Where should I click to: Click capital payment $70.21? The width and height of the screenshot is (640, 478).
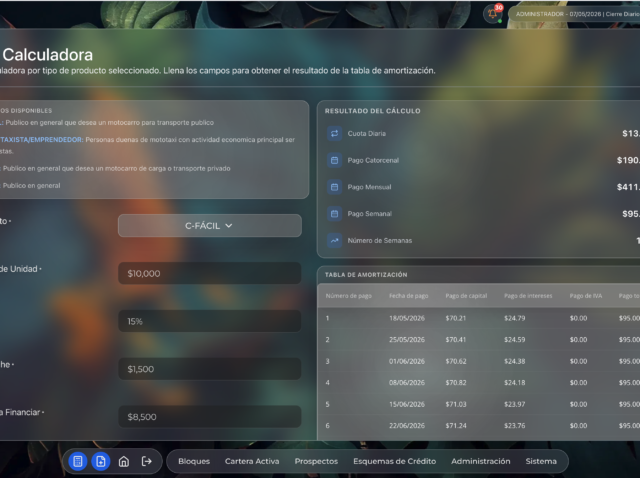(456, 318)
